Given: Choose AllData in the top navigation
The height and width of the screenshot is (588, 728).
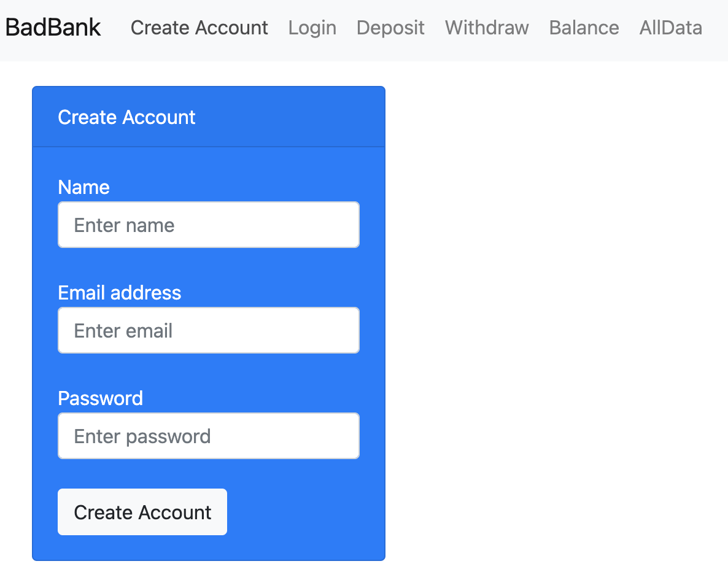Looking at the screenshot, I should (x=670, y=28).
